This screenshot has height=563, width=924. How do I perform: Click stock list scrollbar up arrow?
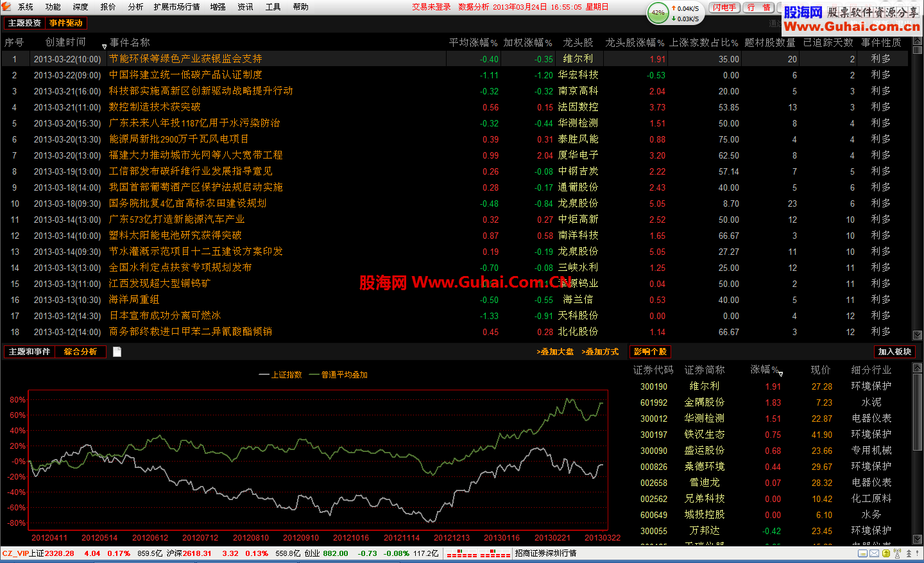[918, 367]
